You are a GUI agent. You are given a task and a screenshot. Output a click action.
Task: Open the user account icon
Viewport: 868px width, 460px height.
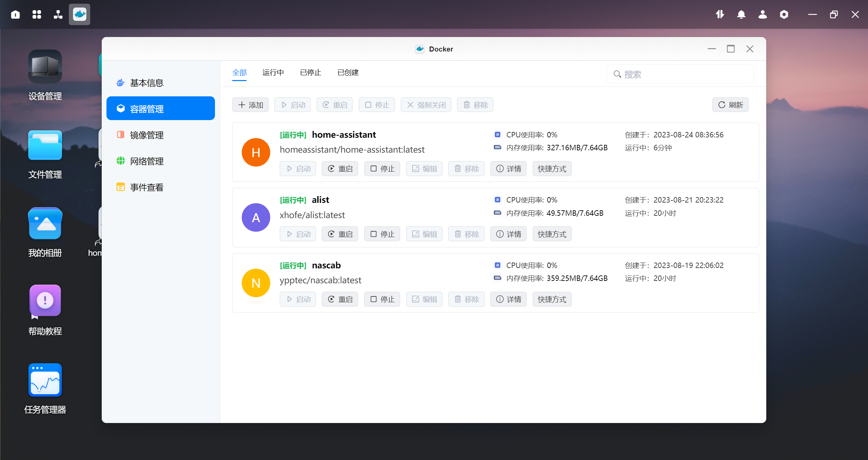coord(763,14)
